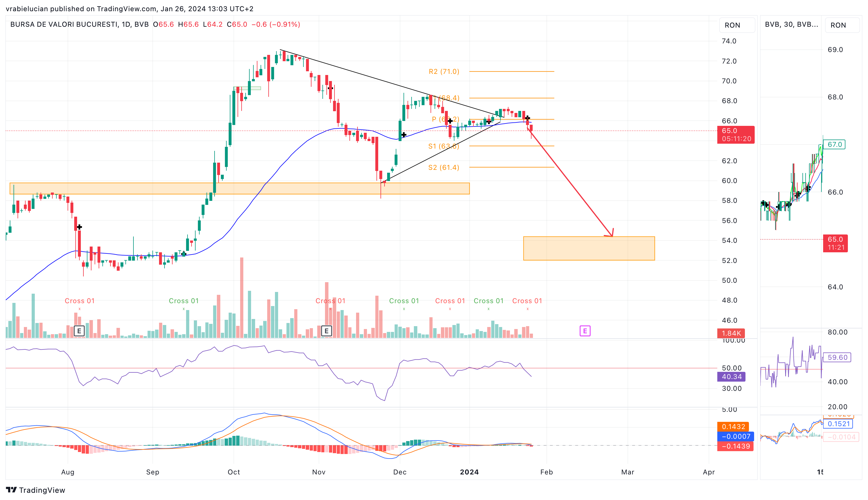Viewport: 868px width, 500px height.
Task: Click the red 65.0 current price label on the main chart
Action: [x=736, y=134]
